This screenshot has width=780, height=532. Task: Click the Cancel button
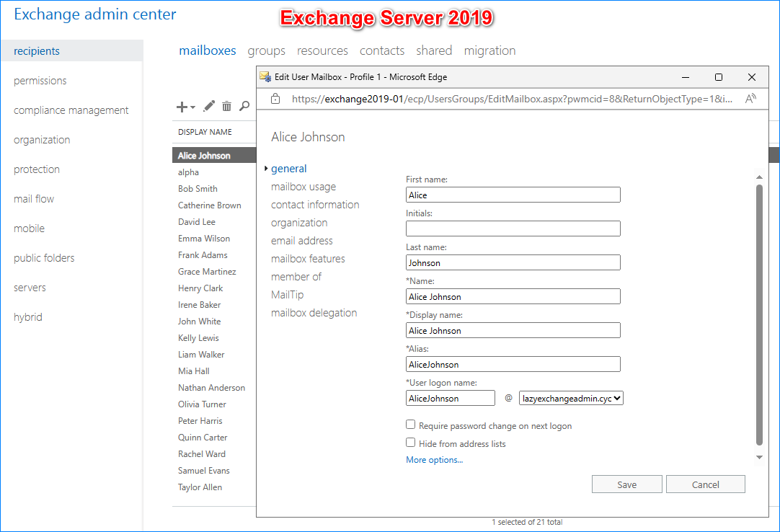point(705,484)
